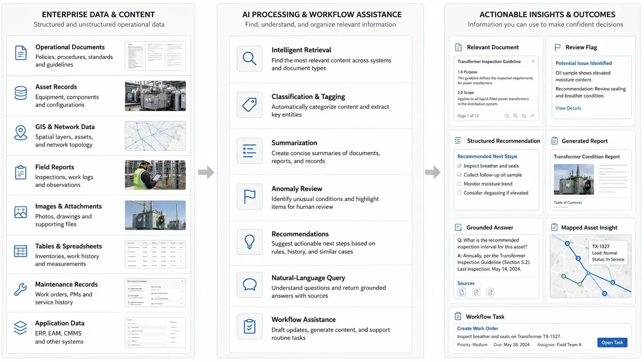Click the Asset Records equipment photo
The image size is (644, 362).
155,96
